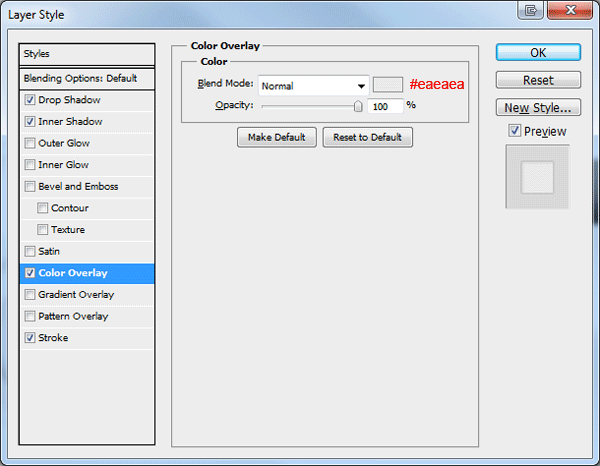Click the style preview thumbnail
The image size is (600, 466).
pyautogui.click(x=538, y=177)
